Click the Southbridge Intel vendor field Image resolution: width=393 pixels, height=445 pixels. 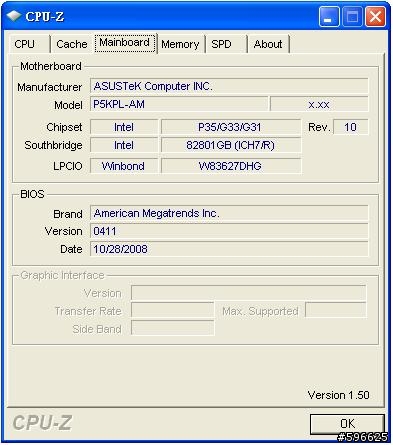[124, 145]
